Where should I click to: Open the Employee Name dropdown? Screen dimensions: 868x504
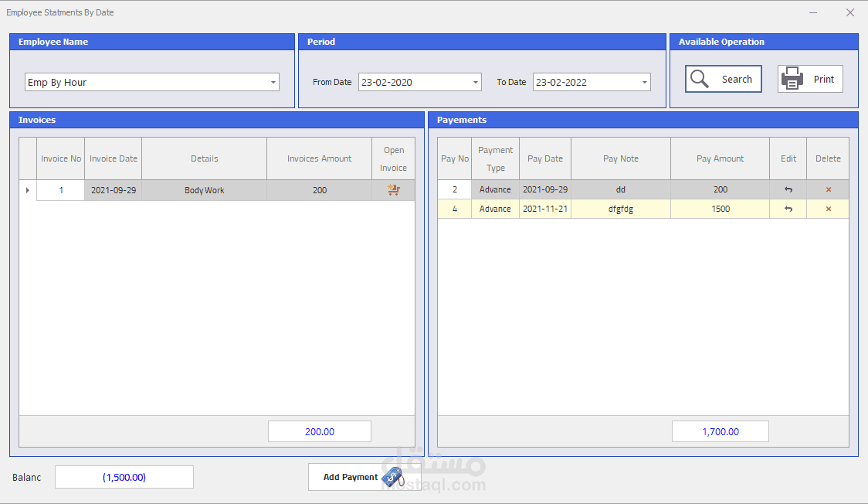[273, 82]
